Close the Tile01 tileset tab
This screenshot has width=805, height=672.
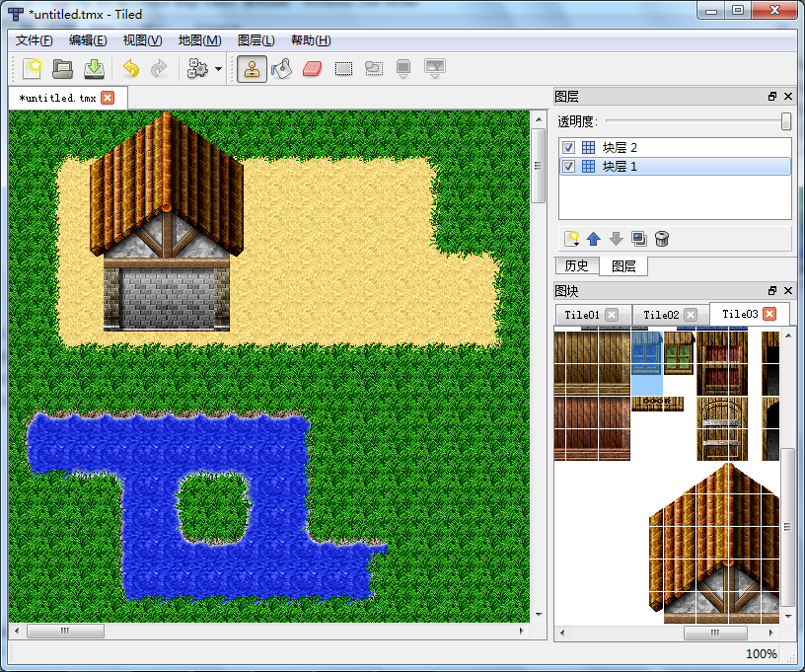[x=611, y=315]
